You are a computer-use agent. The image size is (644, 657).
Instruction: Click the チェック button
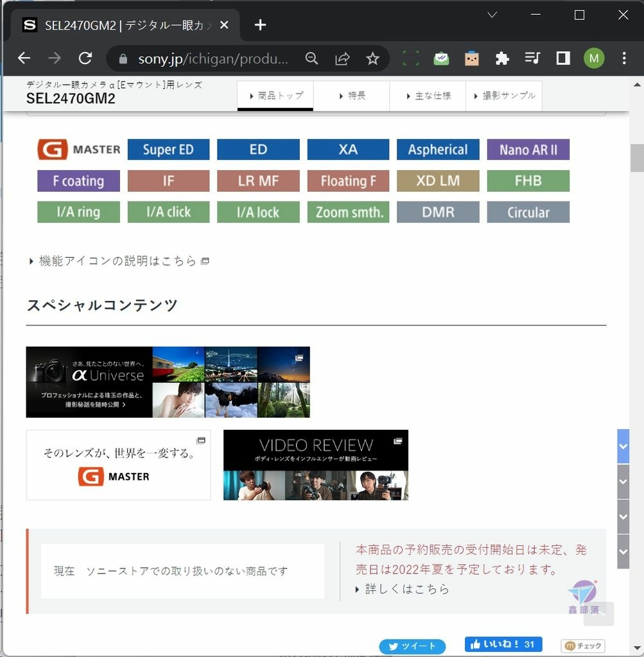[583, 645]
